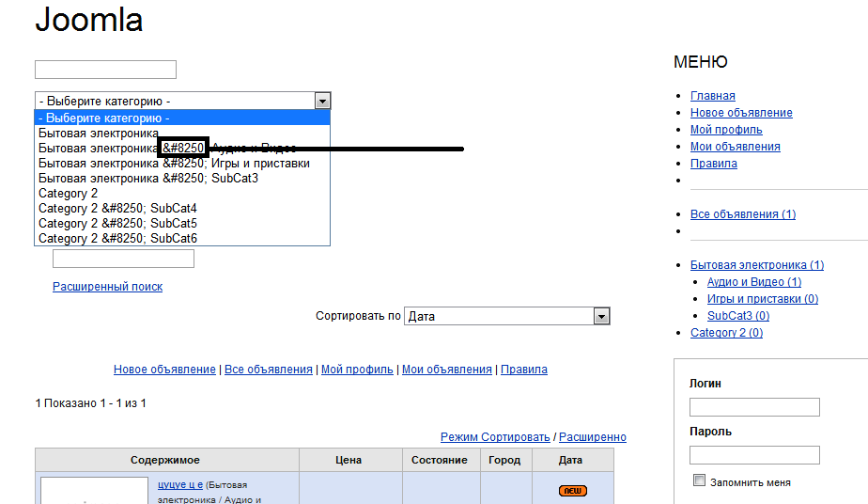
Task: Open the Главная menu link
Action: coord(712,96)
